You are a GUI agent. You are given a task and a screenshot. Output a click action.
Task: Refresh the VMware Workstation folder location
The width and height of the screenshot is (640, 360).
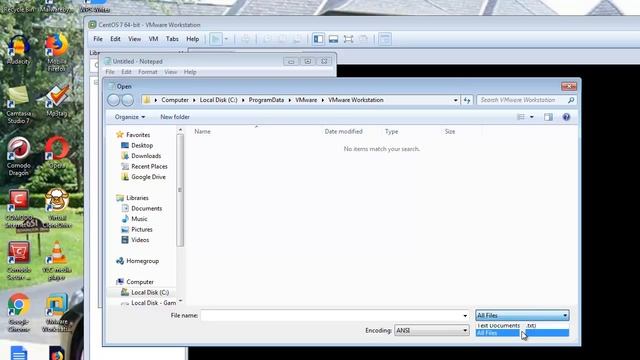(x=467, y=100)
